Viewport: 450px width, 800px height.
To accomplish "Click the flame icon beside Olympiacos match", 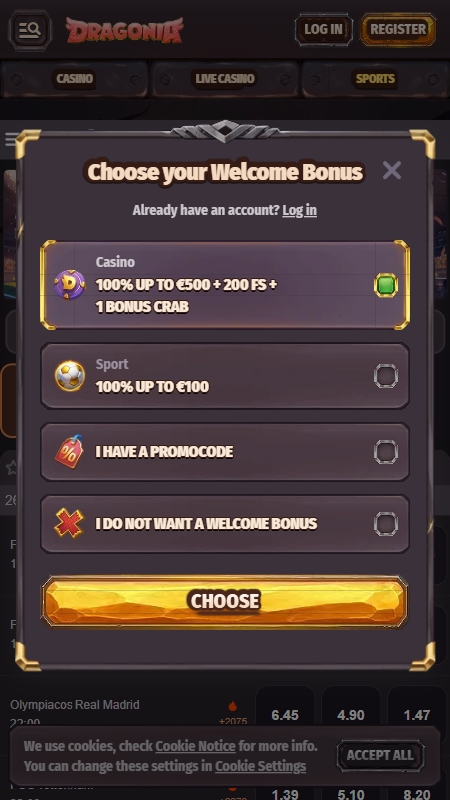I will (233, 706).
